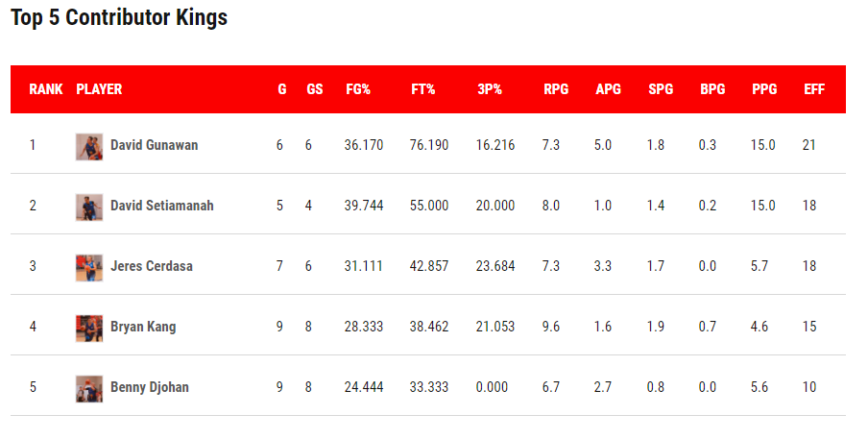
Task: Click Jeres Cerdasa's player photo thumbnail
Action: 89,267
